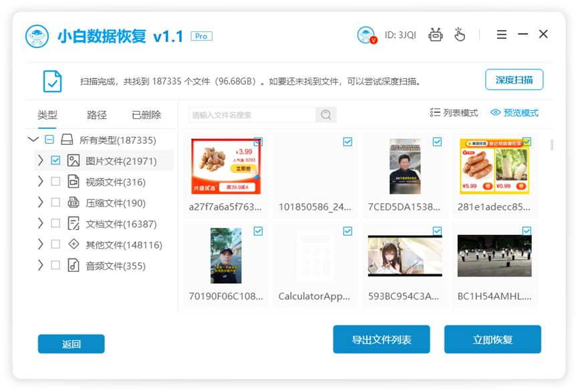The image size is (578, 392).
Task: Click the search magnifier icon
Action: pyautogui.click(x=326, y=115)
